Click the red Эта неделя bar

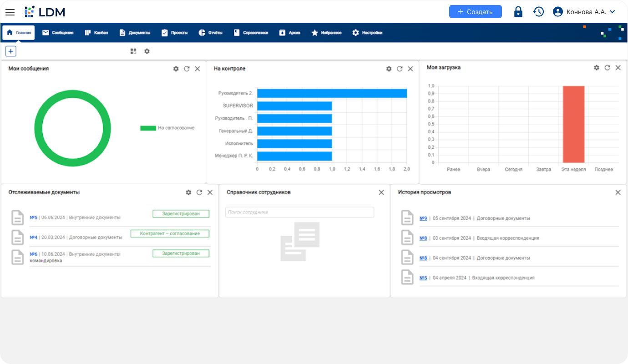click(573, 124)
